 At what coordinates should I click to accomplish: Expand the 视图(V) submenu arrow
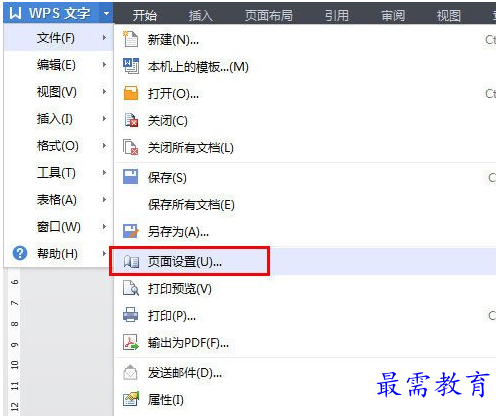104,92
